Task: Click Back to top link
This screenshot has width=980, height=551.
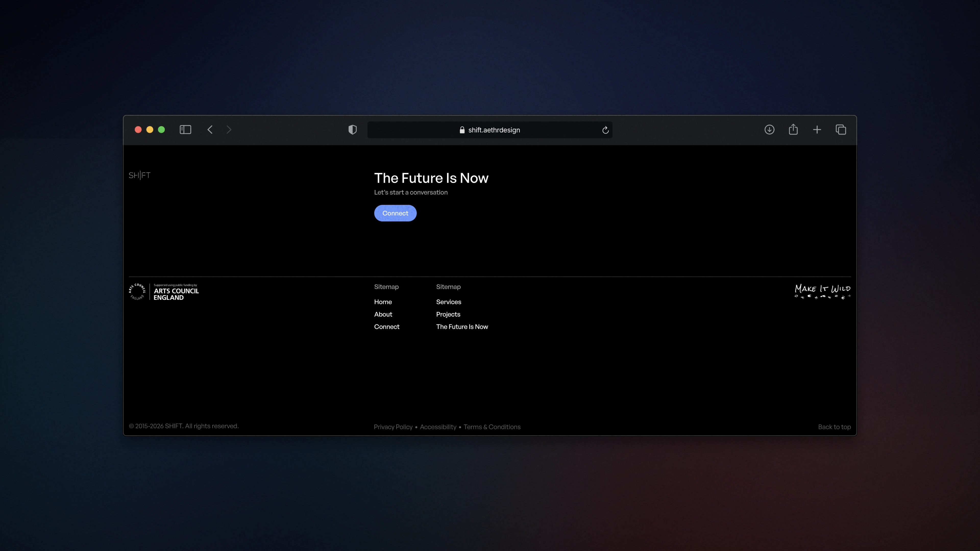Action: 834,427
